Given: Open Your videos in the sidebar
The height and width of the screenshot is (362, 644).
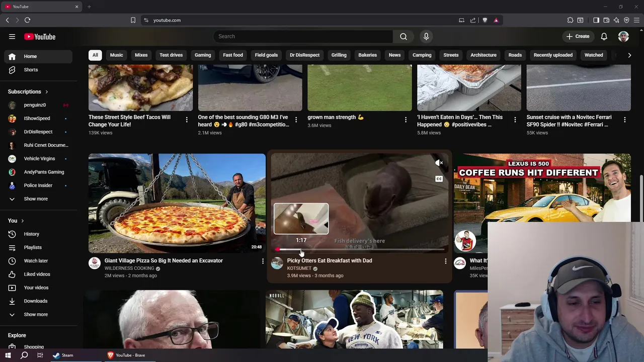Looking at the screenshot, I should (38, 288).
